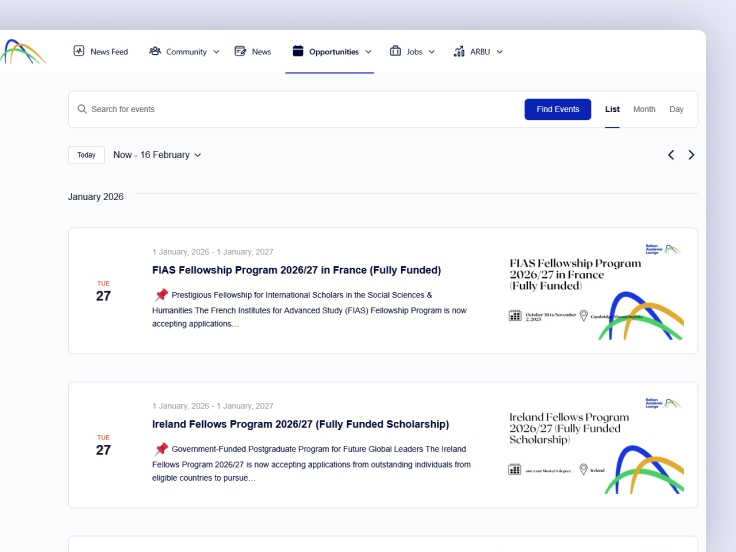Screen dimensions: 736x552
Task: Click pushpin emoji in FIAS description
Action: (x=161, y=295)
